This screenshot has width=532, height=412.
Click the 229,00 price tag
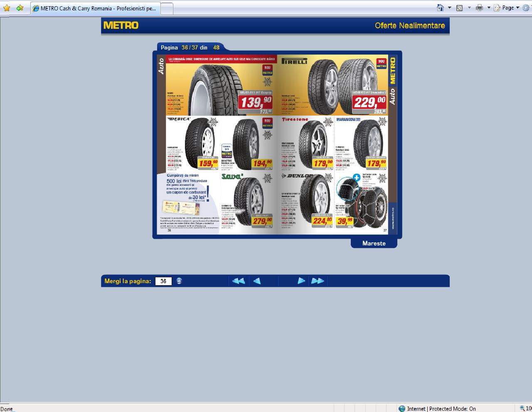click(x=369, y=102)
